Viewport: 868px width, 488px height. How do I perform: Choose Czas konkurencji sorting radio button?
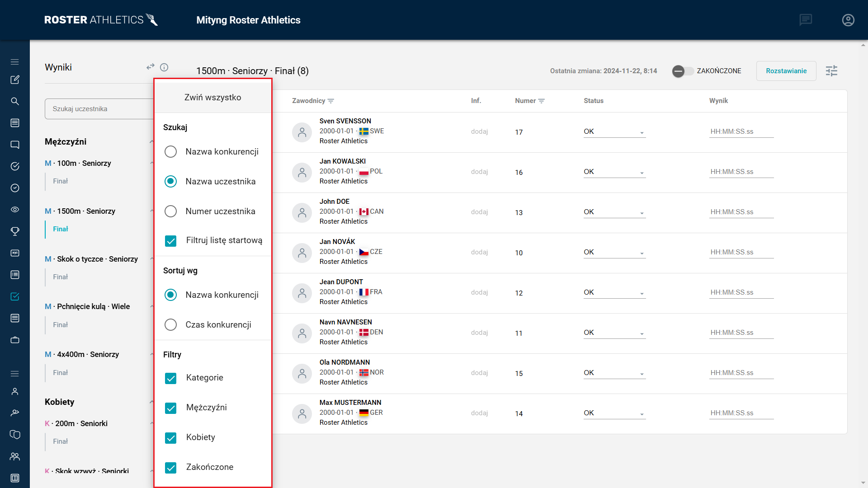[170, 325]
